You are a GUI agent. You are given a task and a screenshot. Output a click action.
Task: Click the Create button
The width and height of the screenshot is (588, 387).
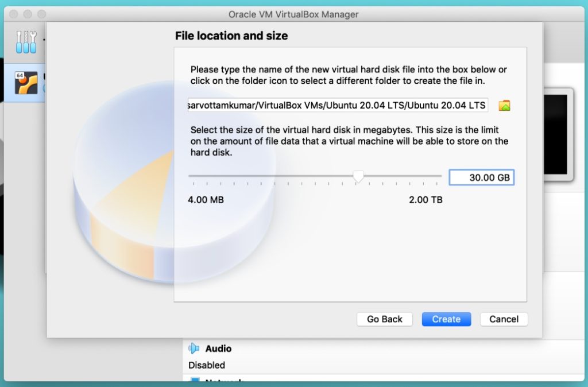click(446, 319)
